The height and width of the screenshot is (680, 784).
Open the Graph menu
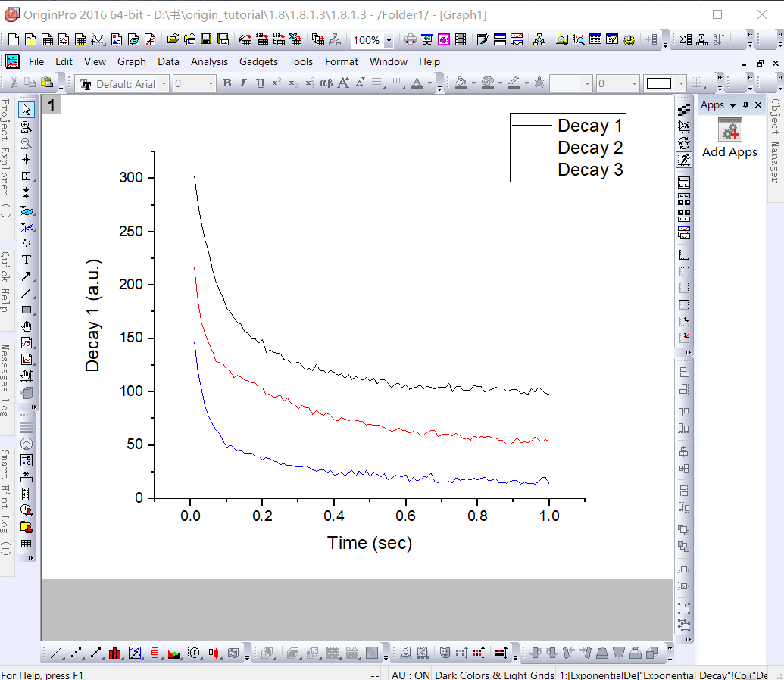pos(132,61)
